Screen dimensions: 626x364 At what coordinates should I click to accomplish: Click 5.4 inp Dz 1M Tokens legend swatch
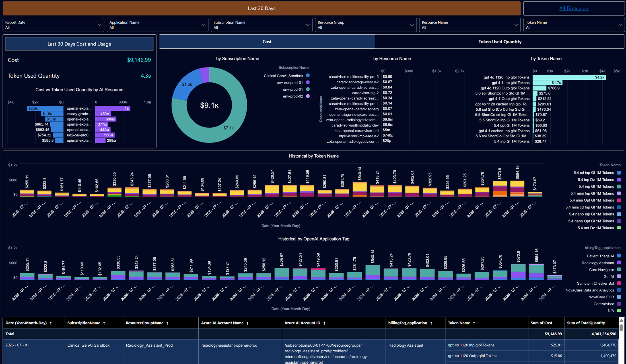tap(619, 180)
